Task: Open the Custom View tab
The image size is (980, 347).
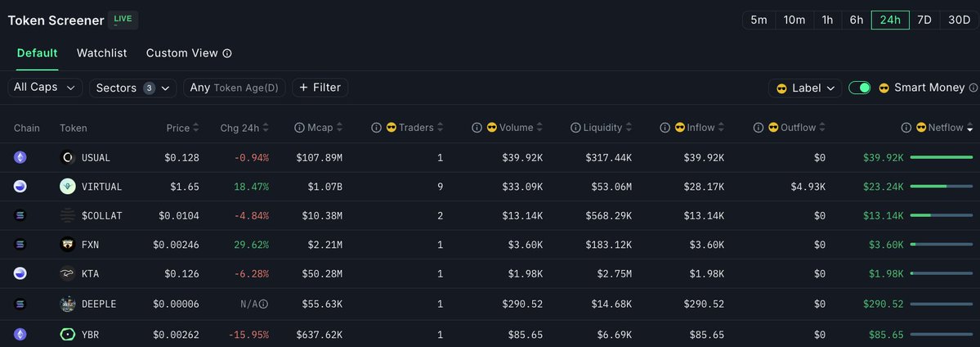Action: 182,53
